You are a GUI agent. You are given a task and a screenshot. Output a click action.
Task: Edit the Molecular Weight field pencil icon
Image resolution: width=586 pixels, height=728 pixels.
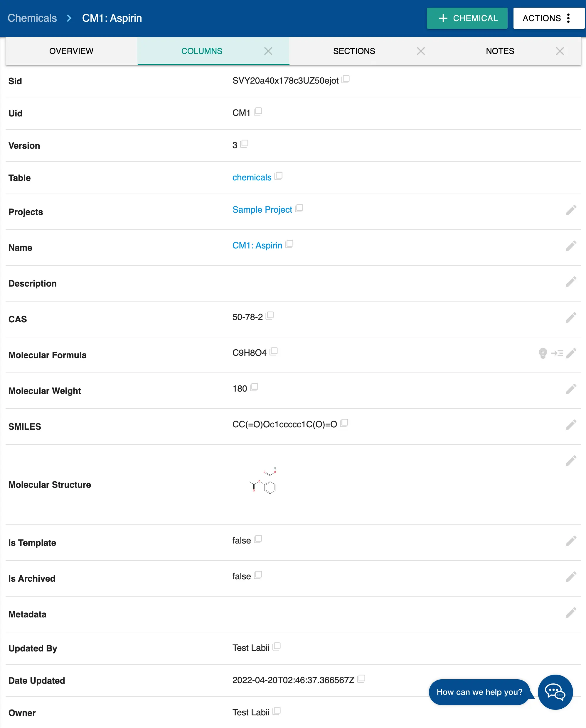[x=570, y=389]
